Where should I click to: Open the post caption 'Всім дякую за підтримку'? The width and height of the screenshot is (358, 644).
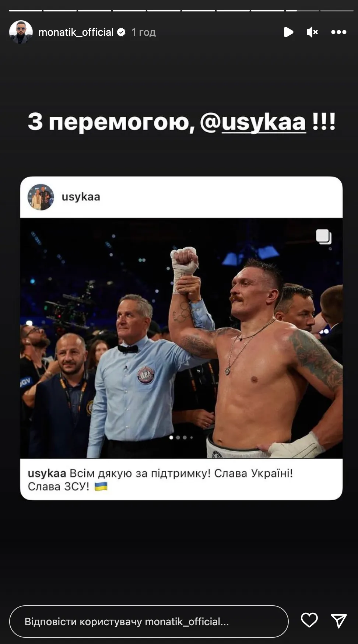pyautogui.click(x=160, y=480)
